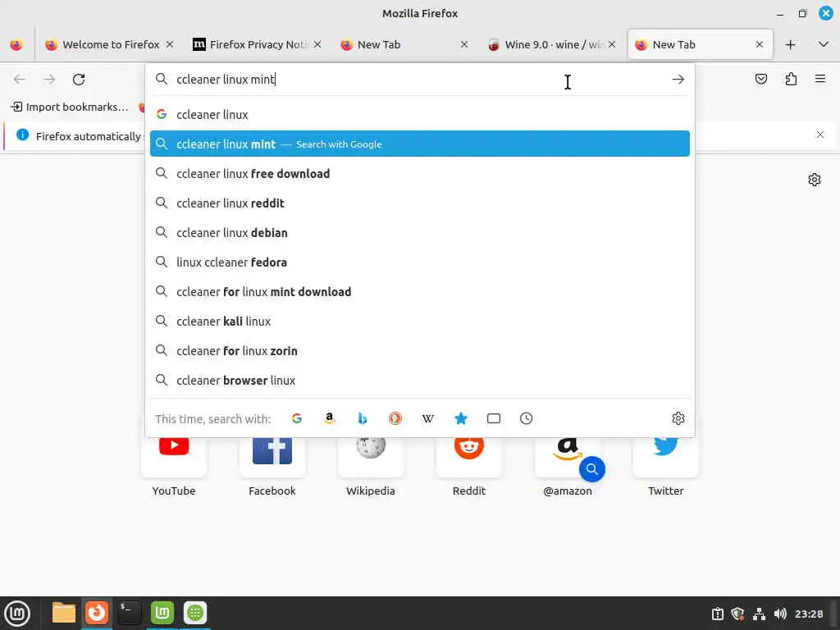This screenshot has width=840, height=630.
Task: Choose ccleaner for linux mint download
Action: tap(420, 291)
